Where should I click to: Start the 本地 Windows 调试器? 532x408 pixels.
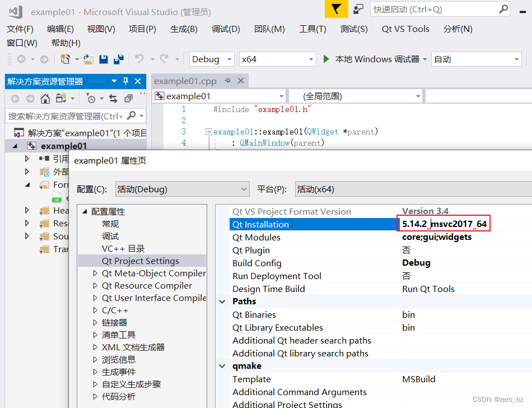click(364, 59)
